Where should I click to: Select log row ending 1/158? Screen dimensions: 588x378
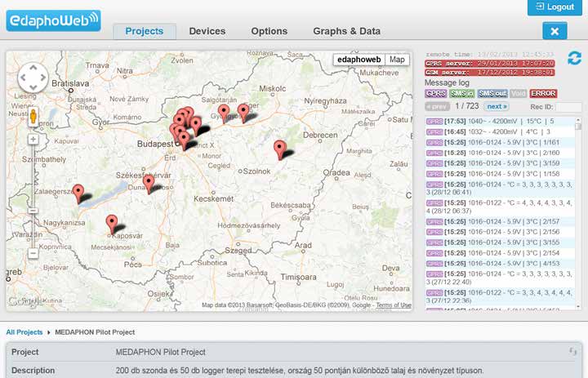(x=500, y=174)
